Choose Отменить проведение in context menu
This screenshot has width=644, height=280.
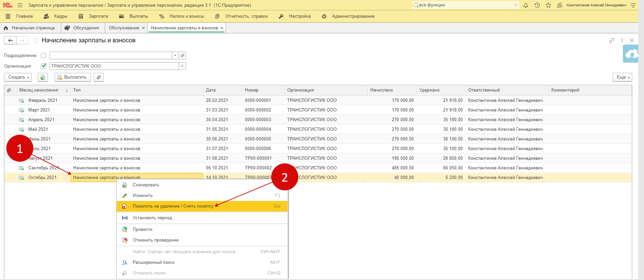pos(202,240)
